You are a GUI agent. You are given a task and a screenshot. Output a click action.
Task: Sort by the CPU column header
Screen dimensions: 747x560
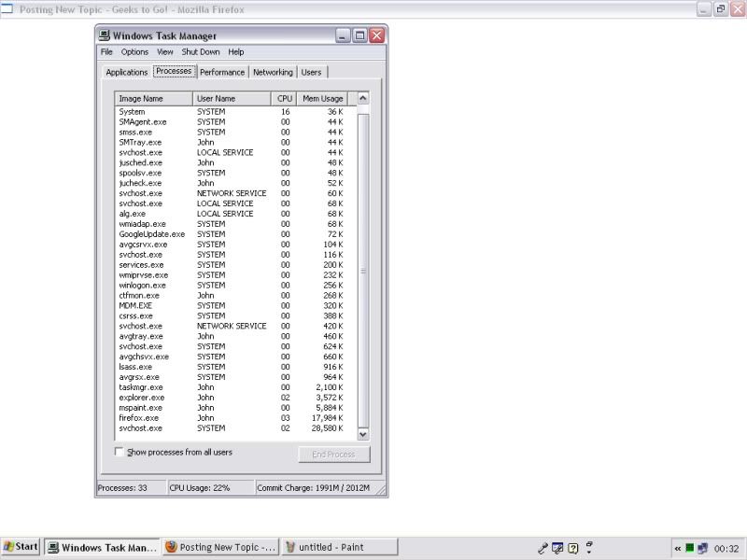pyautogui.click(x=284, y=99)
